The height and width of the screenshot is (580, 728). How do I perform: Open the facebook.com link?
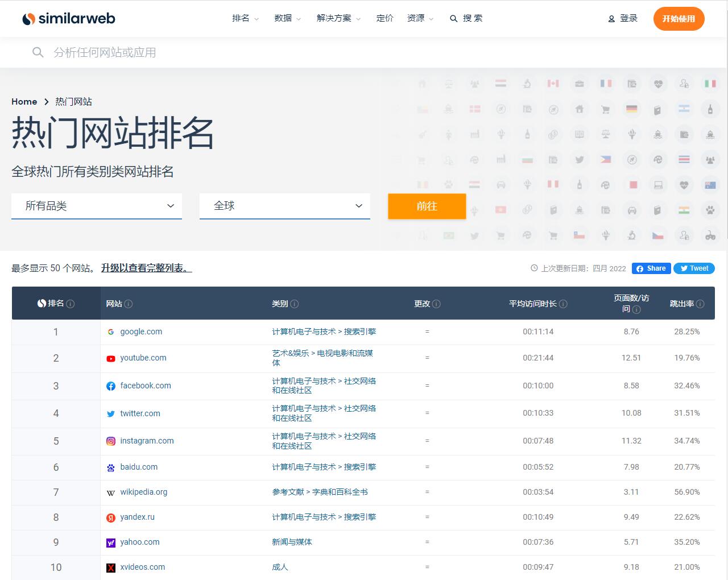tap(146, 386)
